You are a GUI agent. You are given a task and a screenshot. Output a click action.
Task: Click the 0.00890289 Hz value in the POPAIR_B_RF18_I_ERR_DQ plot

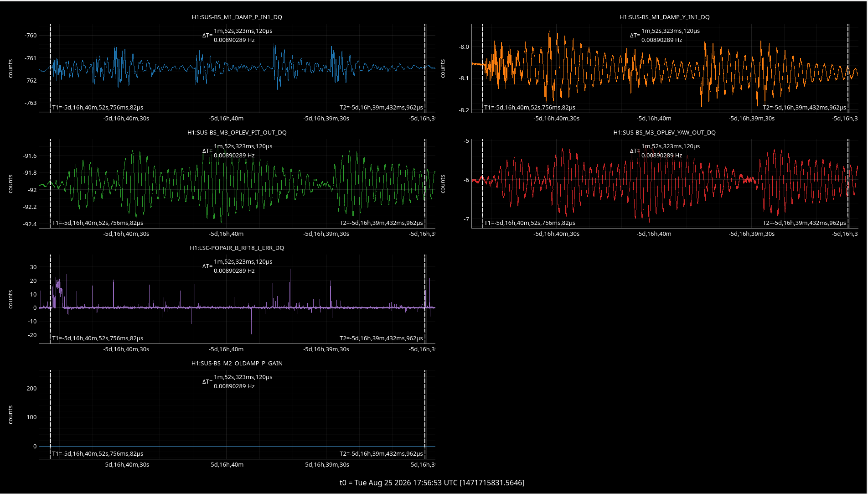coord(234,271)
